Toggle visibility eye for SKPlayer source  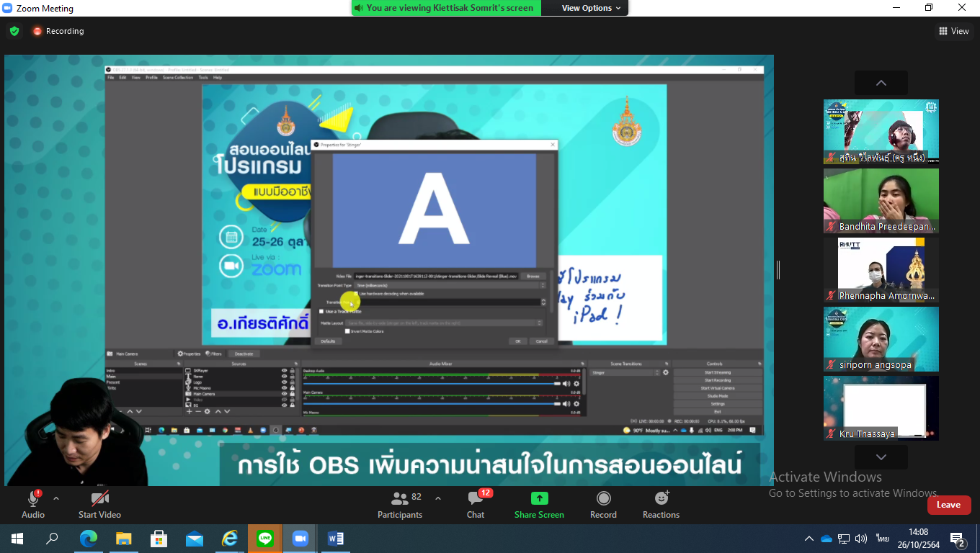tap(284, 371)
